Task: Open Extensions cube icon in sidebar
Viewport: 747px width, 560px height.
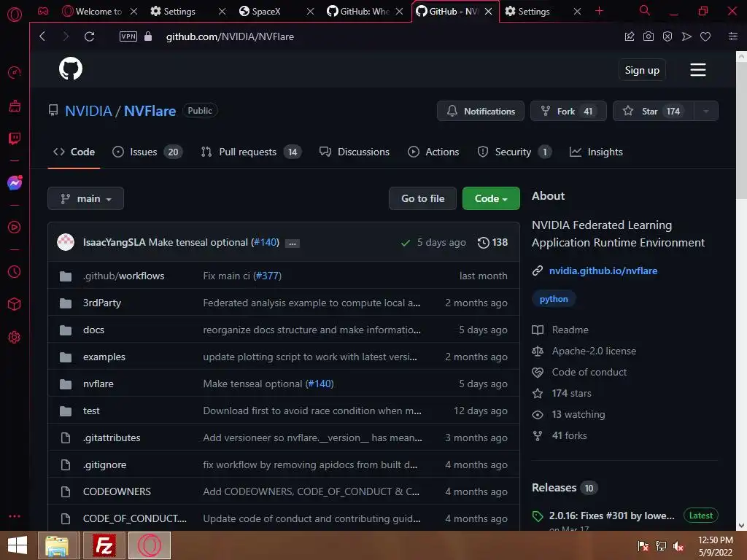Action: click(15, 304)
